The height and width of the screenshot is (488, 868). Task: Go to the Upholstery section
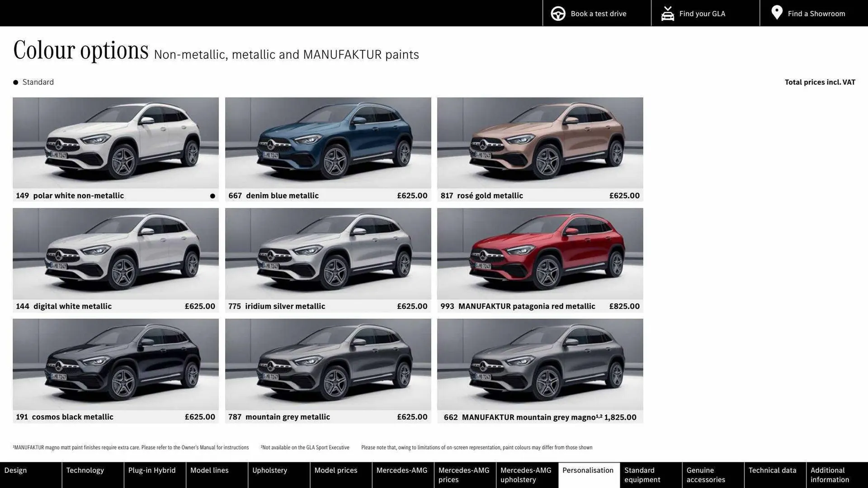pyautogui.click(x=269, y=470)
